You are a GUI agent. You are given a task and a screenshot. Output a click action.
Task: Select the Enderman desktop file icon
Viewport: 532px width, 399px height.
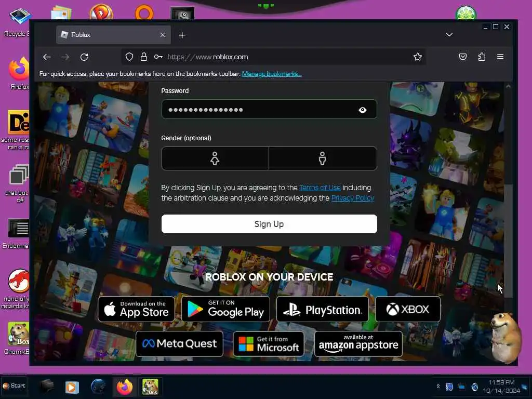click(x=16, y=234)
